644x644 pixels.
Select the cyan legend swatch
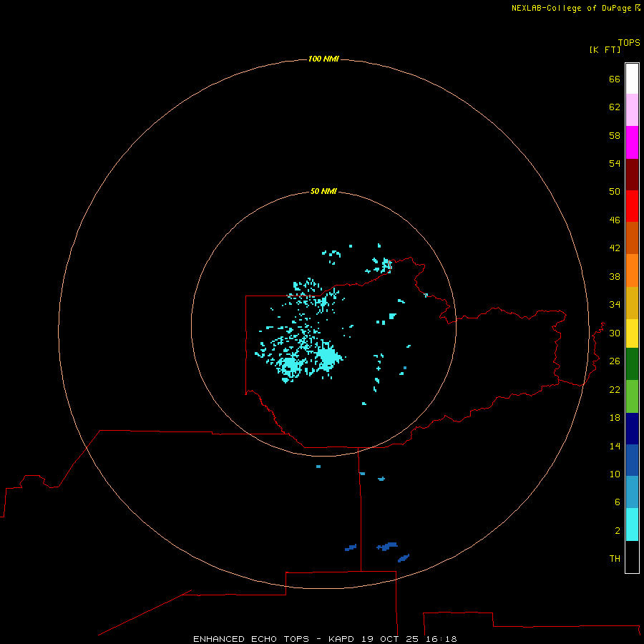pyautogui.click(x=632, y=525)
